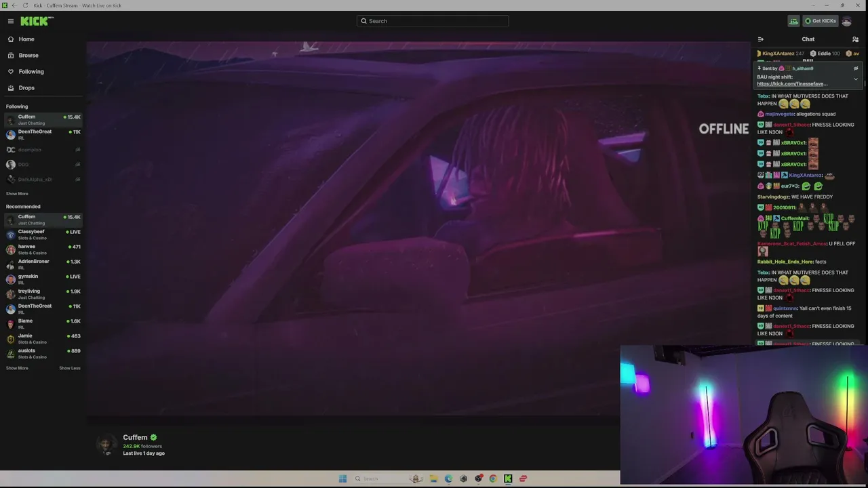Open offline channel dcampion in Following

coord(43,150)
